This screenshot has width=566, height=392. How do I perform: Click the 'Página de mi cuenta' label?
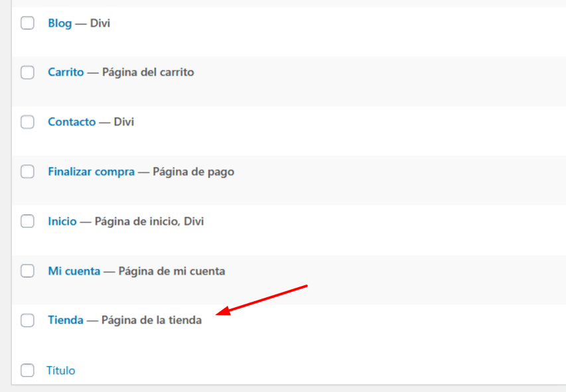(x=172, y=271)
